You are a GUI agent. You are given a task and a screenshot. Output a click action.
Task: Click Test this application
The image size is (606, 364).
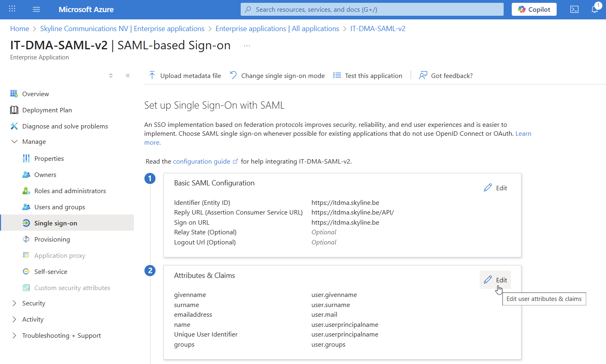tap(373, 76)
